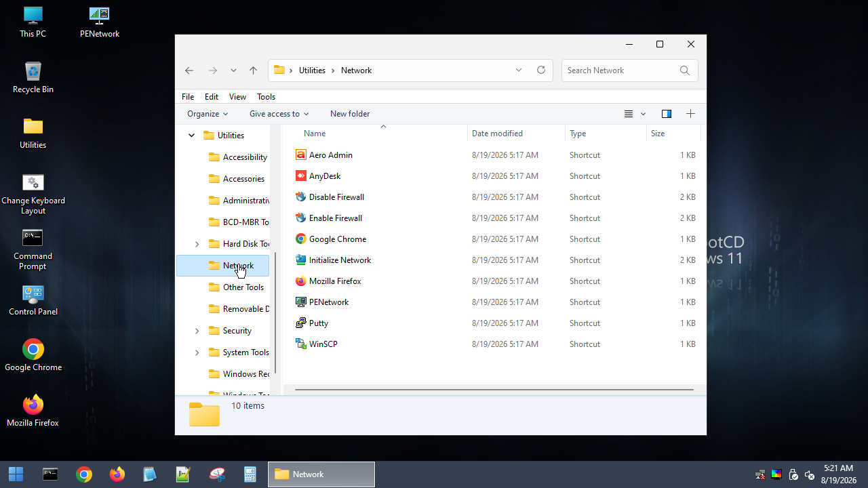Viewport: 868px width, 488px height.
Task: Select the WinSCP shortcut icon
Action: (x=301, y=344)
